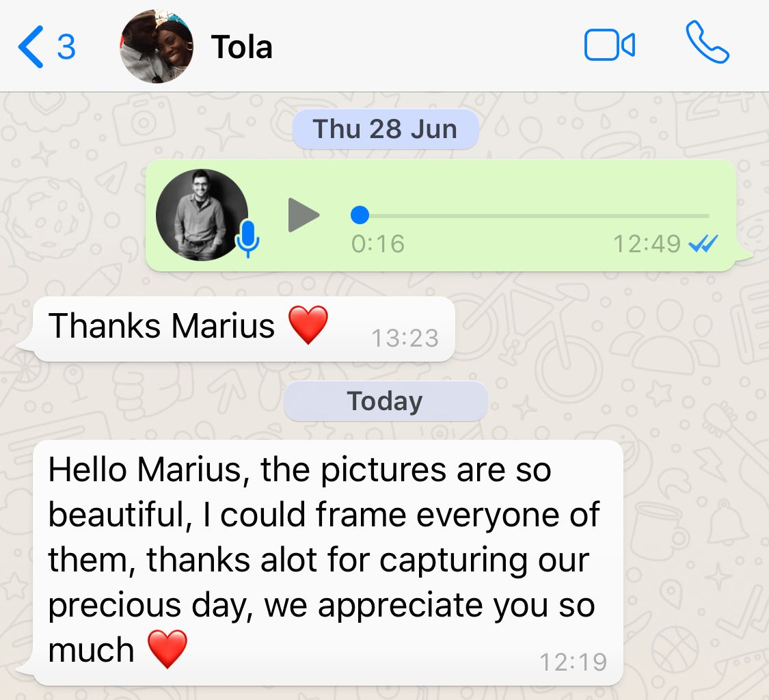This screenshot has height=700, width=769.
Task: Open Tola's profile picture
Action: pyautogui.click(x=157, y=46)
